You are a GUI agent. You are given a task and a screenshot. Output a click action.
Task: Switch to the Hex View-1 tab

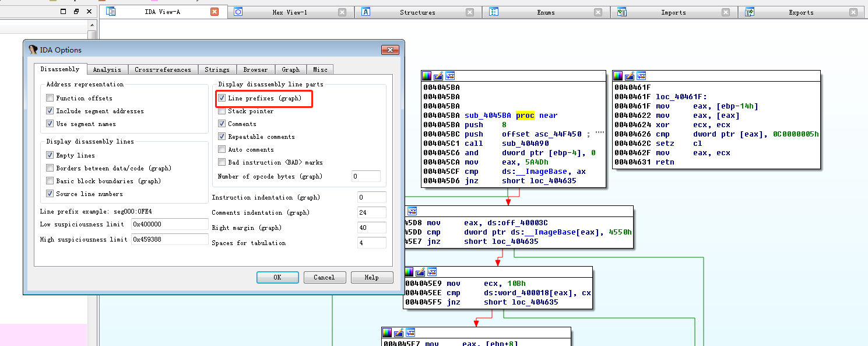(x=290, y=12)
